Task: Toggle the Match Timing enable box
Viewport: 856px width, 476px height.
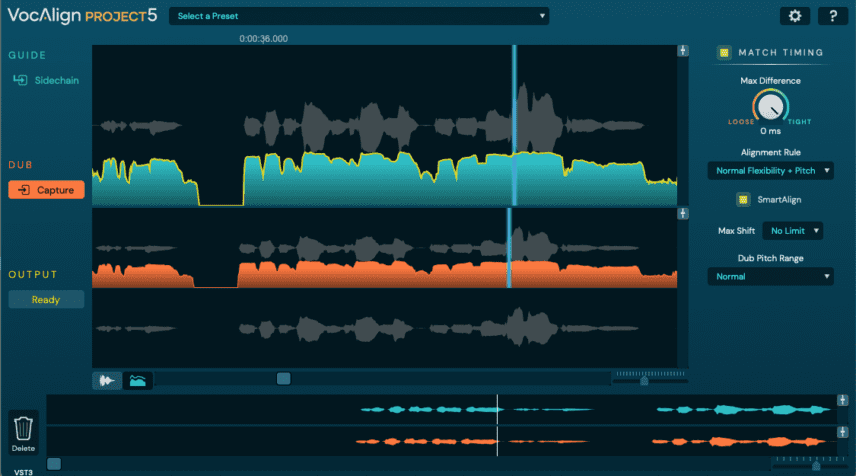Action: pyautogui.click(x=724, y=52)
